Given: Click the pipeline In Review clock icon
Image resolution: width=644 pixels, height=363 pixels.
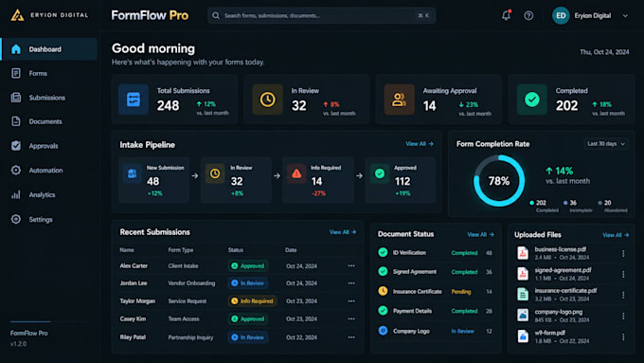Looking at the screenshot, I should 215,173.
